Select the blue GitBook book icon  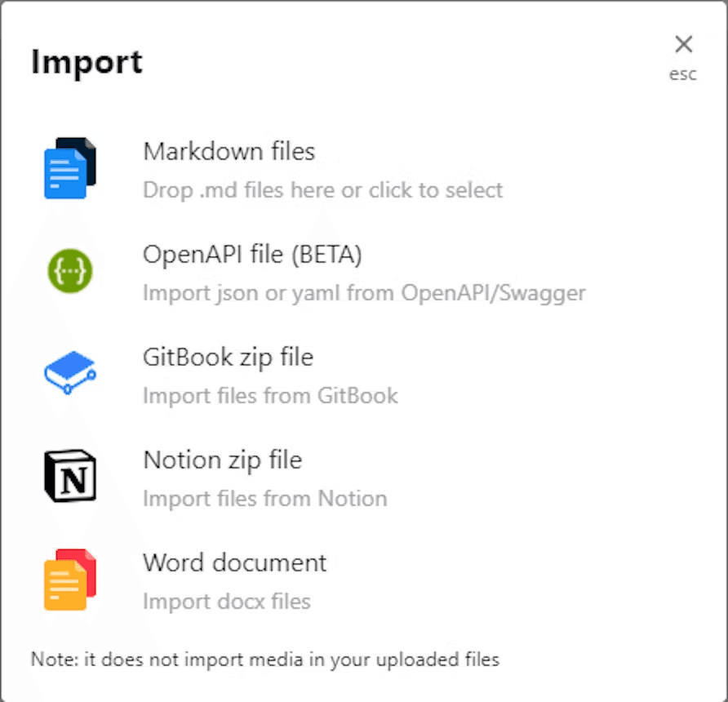[69, 373]
